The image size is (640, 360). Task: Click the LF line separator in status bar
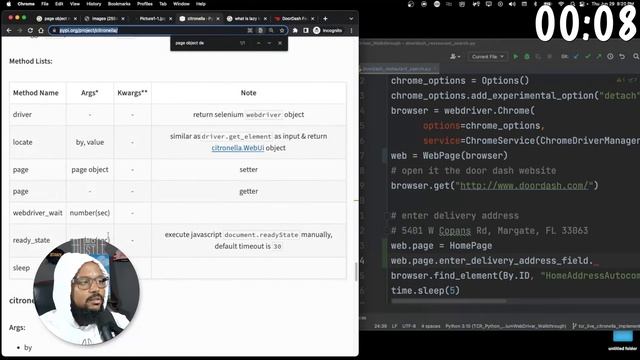point(395,326)
